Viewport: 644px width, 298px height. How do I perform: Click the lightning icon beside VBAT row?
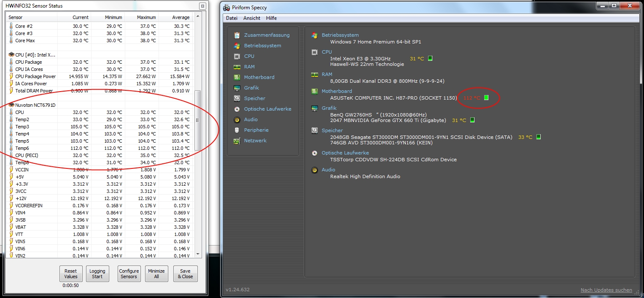(11, 227)
